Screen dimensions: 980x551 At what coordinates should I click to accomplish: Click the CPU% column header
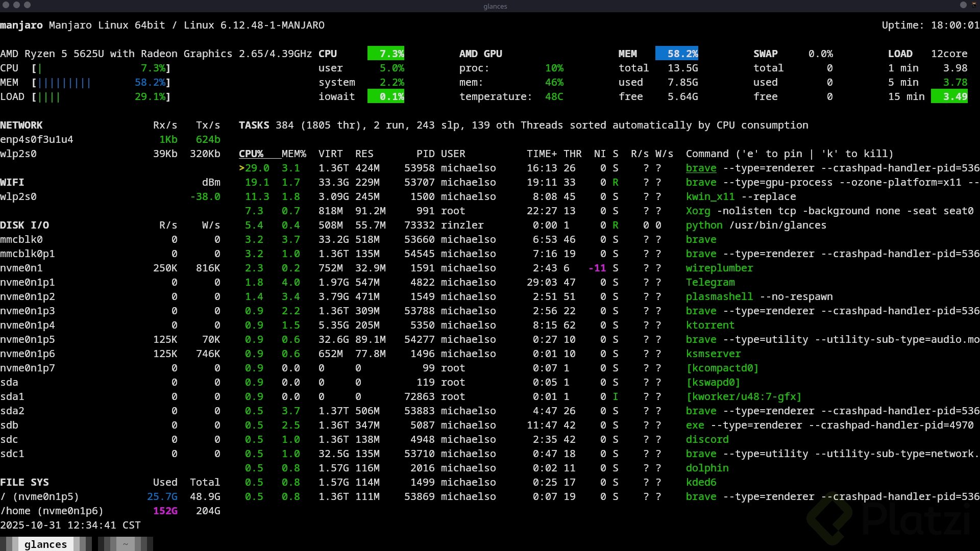[251, 154]
